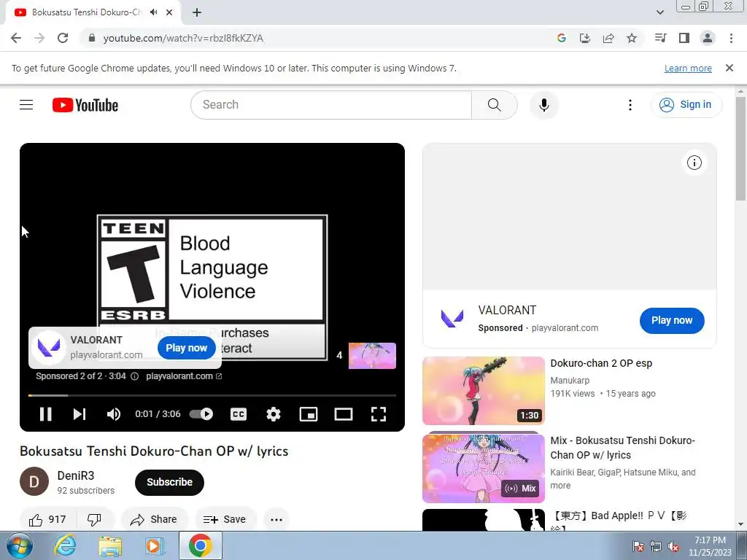The height and width of the screenshot is (560, 747).
Task: Open a new tab
Action: [197, 12]
